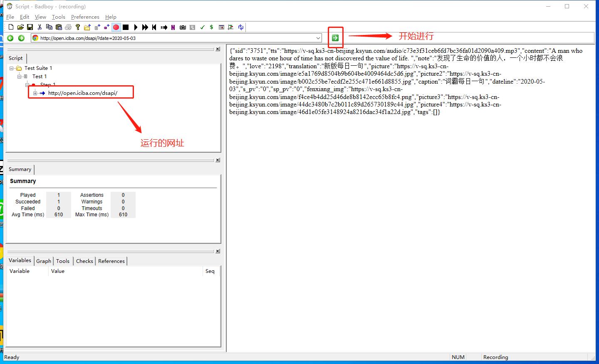Image resolution: width=599 pixels, height=364 pixels.
Task: Open the Edit menu
Action: tap(25, 17)
